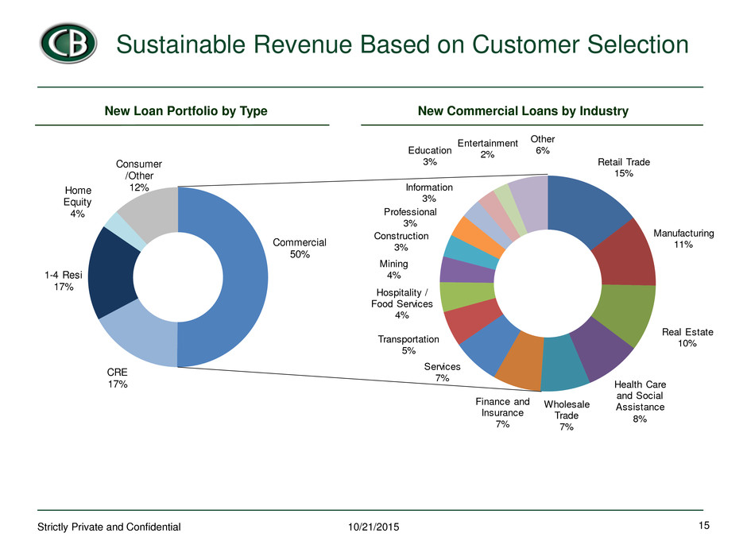Click the 'Other 6%' label
The image size is (747, 560).
[x=543, y=145]
